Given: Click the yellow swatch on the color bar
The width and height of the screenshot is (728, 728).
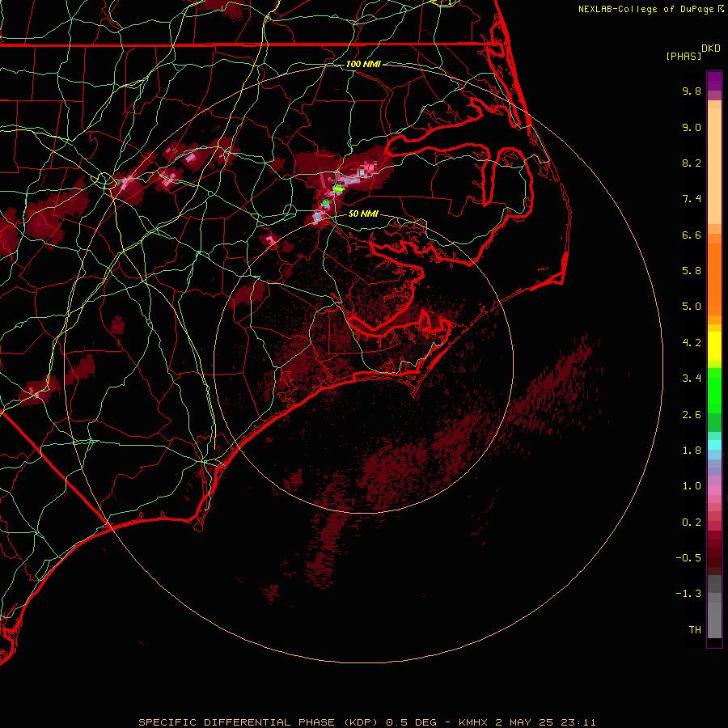Looking at the screenshot, I should click(x=714, y=346).
